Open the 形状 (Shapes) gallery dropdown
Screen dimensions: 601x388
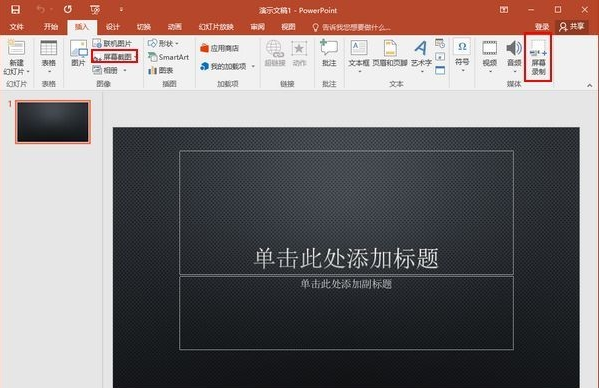(x=164, y=43)
